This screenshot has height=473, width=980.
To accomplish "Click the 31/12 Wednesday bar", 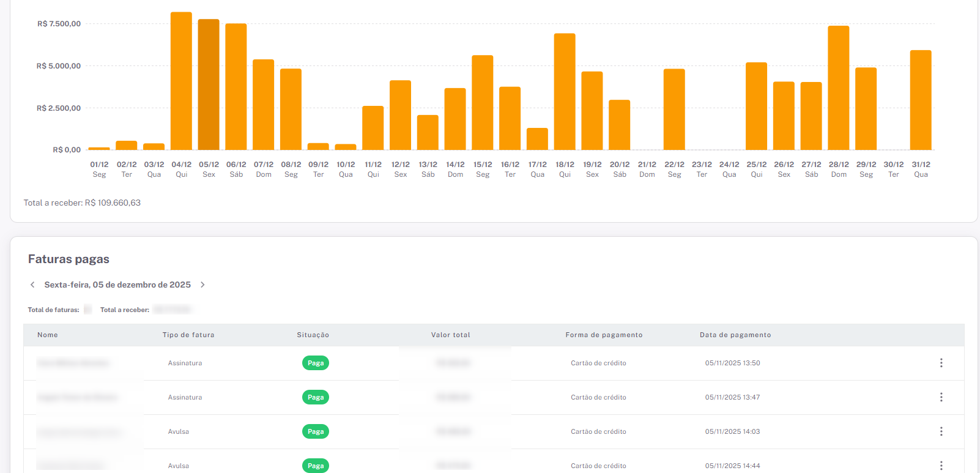I will [921, 100].
